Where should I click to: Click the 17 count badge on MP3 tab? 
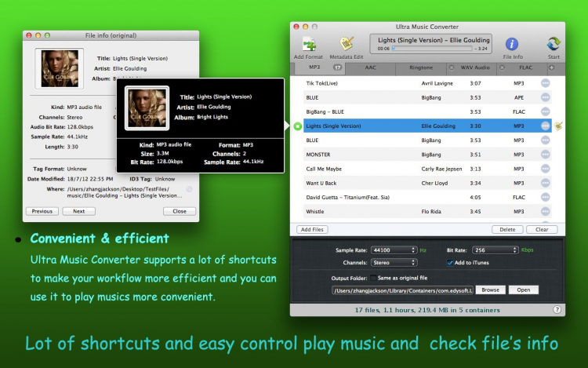337,67
